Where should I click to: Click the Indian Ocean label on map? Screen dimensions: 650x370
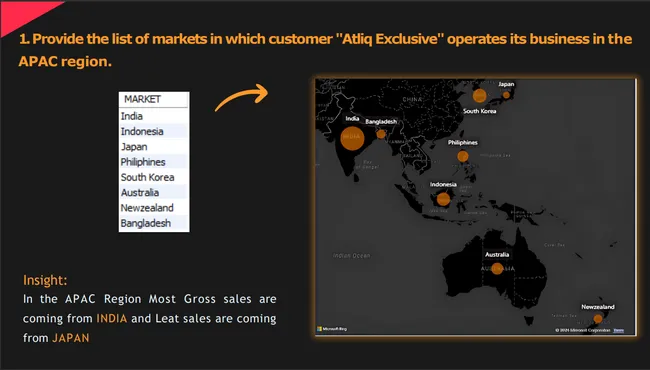pyautogui.click(x=352, y=256)
